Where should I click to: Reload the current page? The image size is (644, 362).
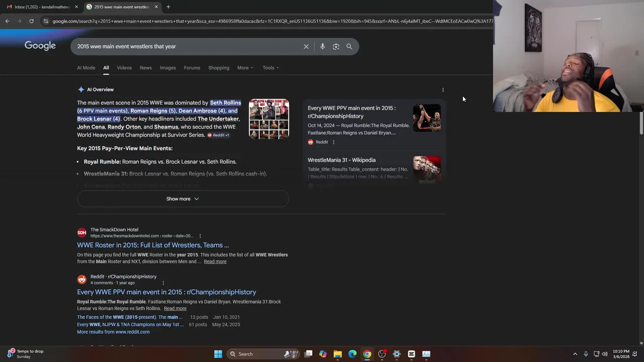pyautogui.click(x=31, y=21)
